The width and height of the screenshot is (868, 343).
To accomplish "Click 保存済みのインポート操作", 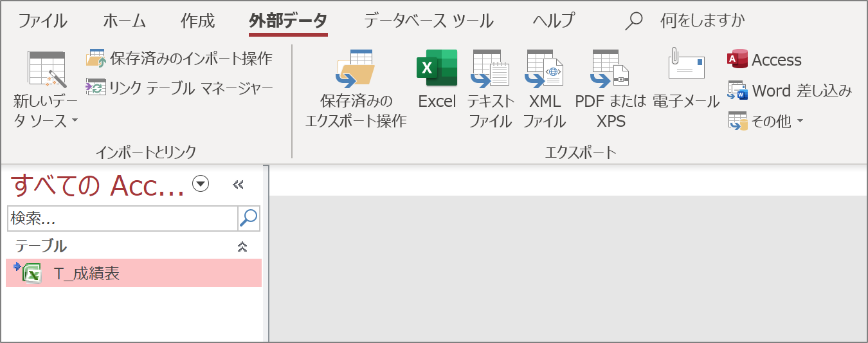I will [x=179, y=59].
